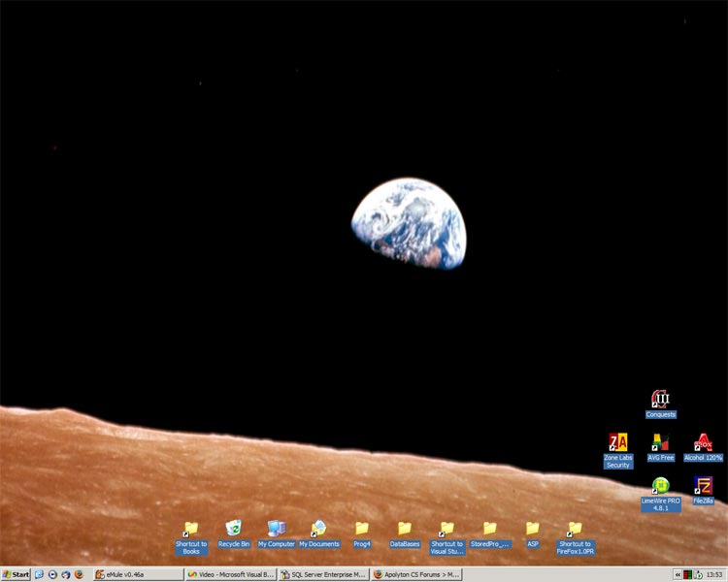This screenshot has width=728, height=582.
Task: Click the taskbar clock showing 13:53
Action: click(x=714, y=574)
